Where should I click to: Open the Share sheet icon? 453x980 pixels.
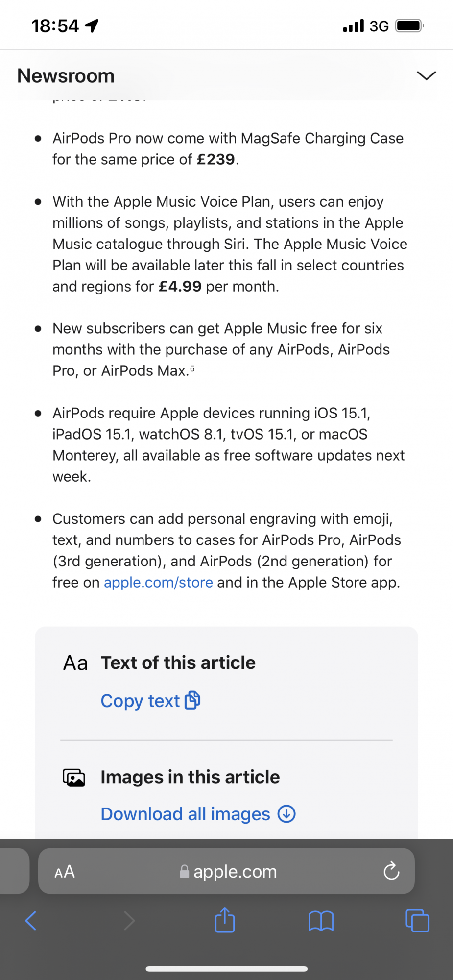point(225,920)
